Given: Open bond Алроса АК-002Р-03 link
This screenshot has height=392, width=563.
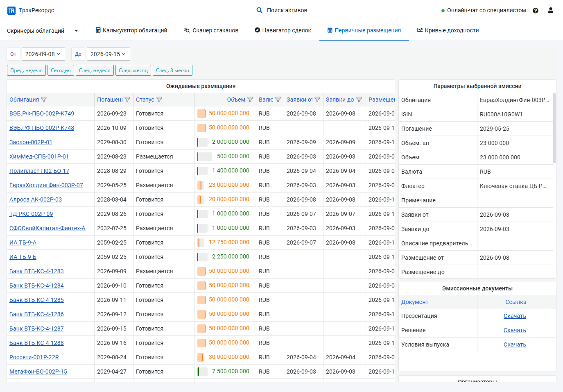Looking at the screenshot, I should pos(36,199).
